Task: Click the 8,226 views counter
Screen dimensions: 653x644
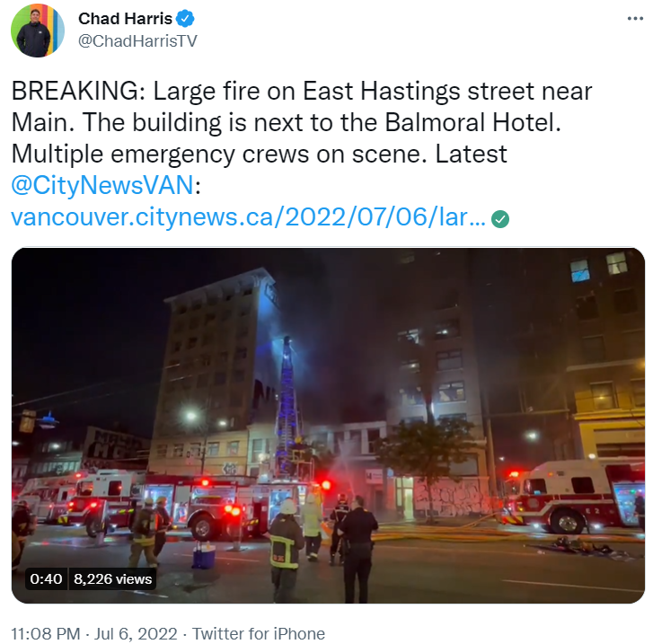Action: [x=112, y=579]
